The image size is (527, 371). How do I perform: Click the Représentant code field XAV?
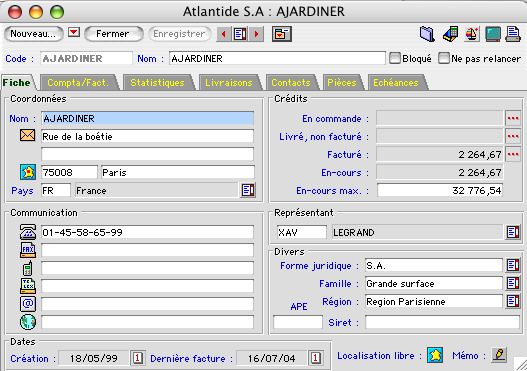pyautogui.click(x=301, y=232)
